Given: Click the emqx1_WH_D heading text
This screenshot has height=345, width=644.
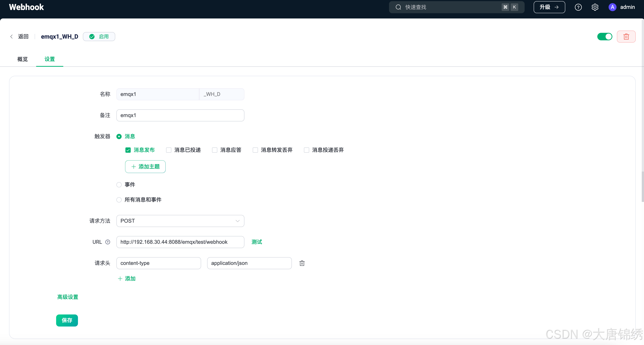Looking at the screenshot, I should [60, 37].
